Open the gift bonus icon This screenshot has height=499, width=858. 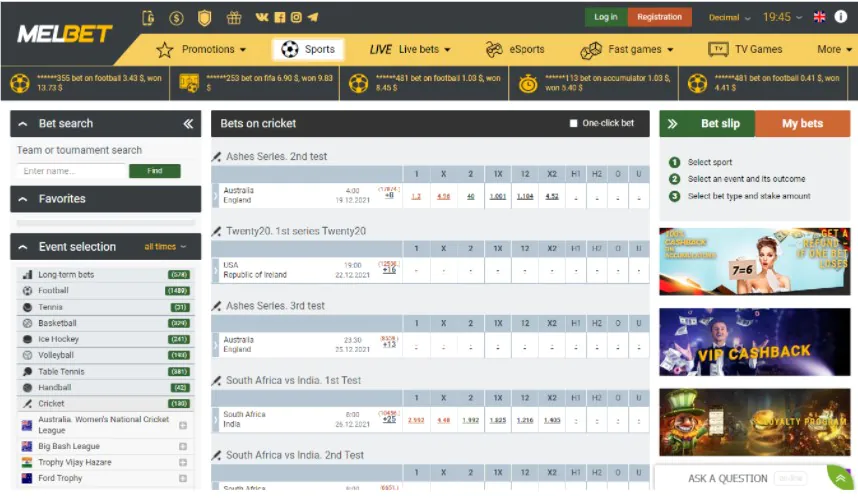click(x=234, y=18)
